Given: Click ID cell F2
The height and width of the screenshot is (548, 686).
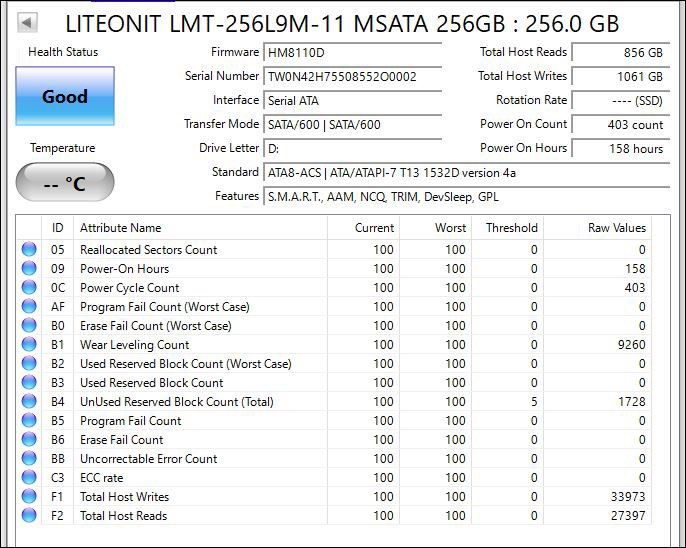Looking at the screenshot, I should (x=57, y=516).
